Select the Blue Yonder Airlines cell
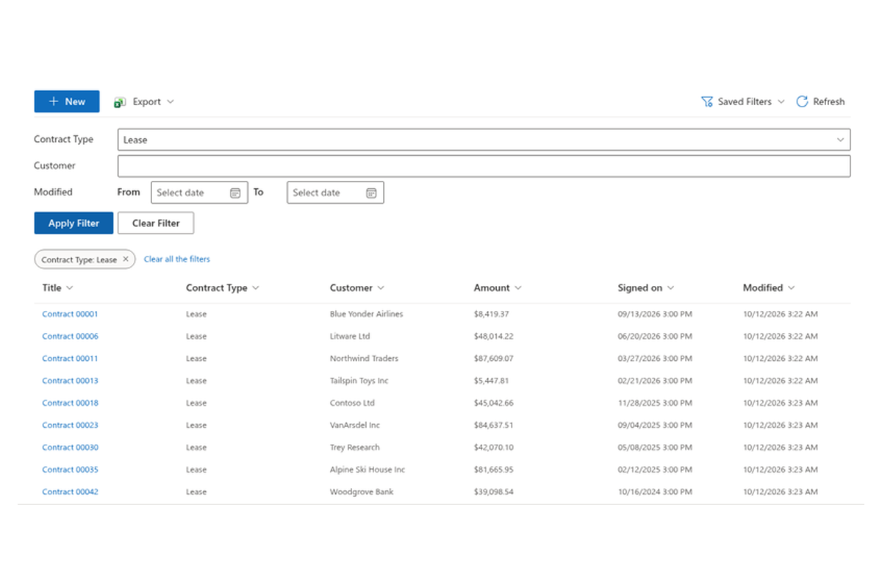Viewport: 882px width, 588px height. point(366,315)
